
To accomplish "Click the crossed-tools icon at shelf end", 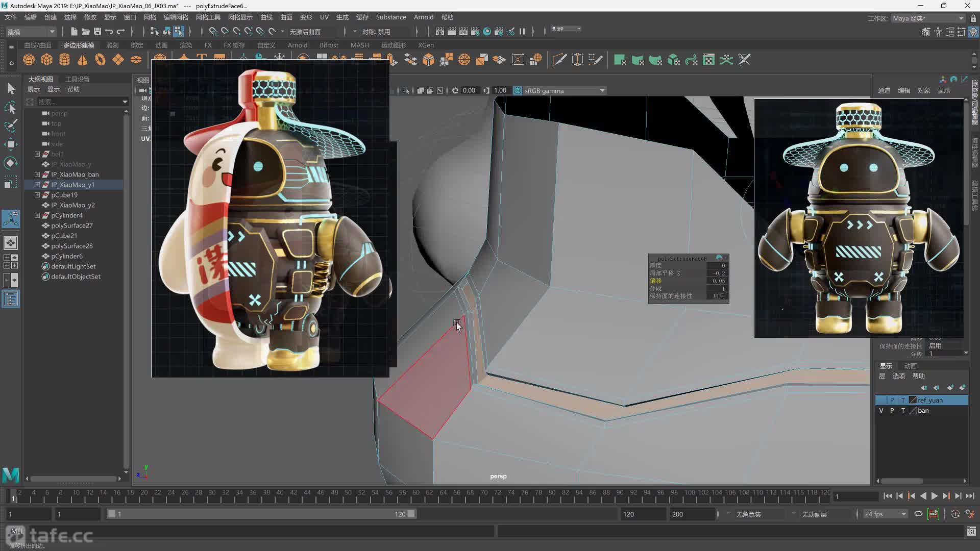I will [x=744, y=60].
